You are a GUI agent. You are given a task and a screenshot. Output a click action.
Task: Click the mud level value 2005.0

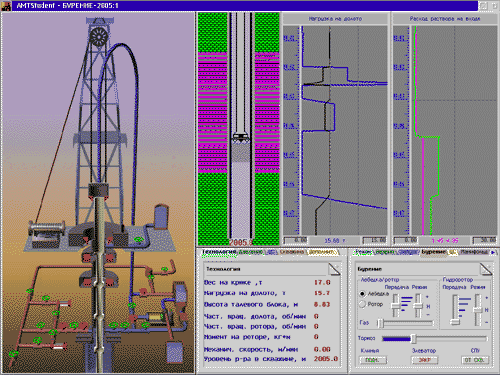coord(326,359)
